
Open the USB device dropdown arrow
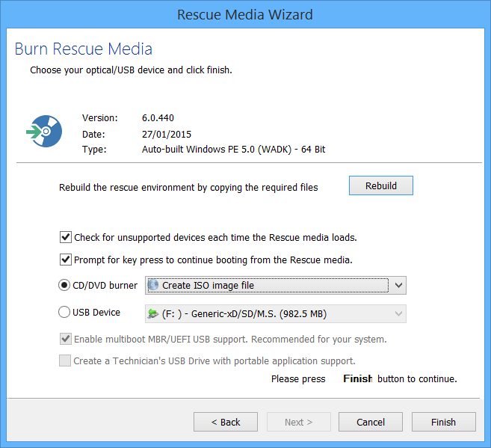399,313
